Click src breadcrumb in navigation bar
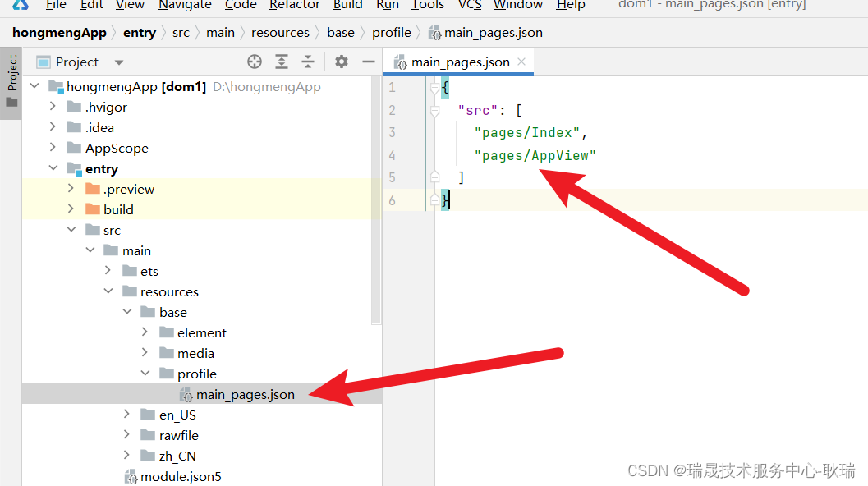This screenshot has height=486, width=868. click(181, 33)
